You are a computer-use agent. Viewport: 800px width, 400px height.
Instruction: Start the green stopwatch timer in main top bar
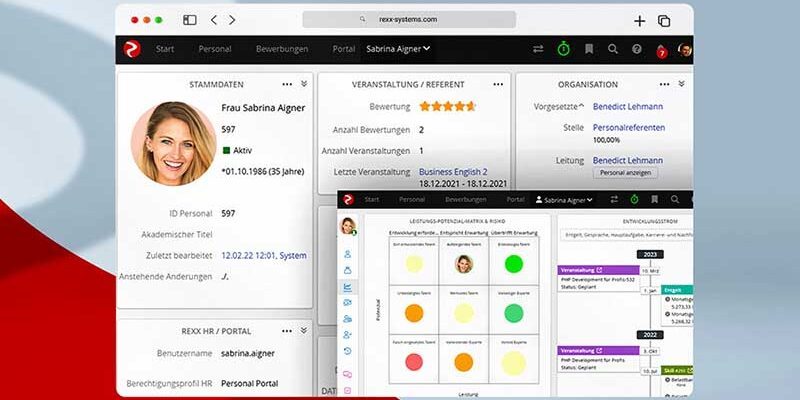pos(563,49)
